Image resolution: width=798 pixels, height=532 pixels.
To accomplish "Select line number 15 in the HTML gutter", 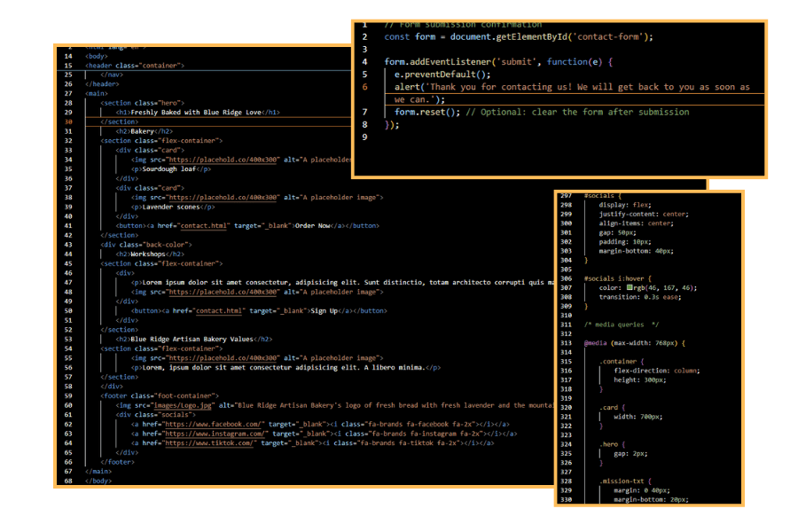I will [68, 66].
